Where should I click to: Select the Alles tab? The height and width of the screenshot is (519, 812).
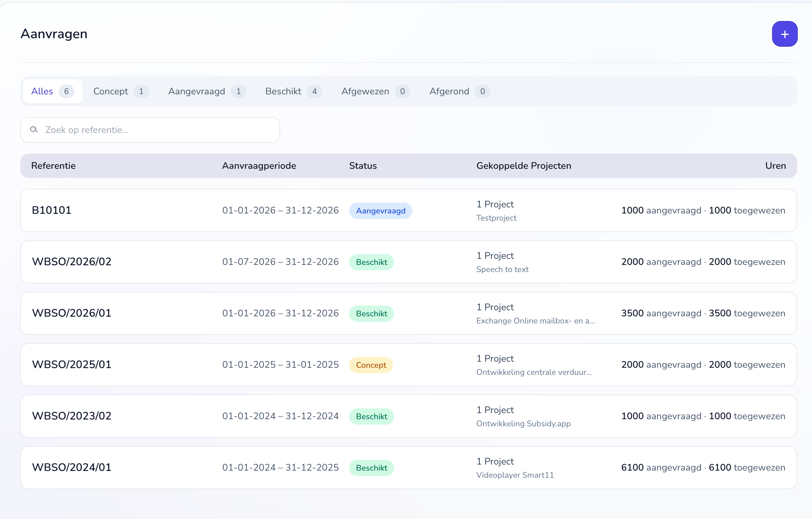tap(53, 91)
